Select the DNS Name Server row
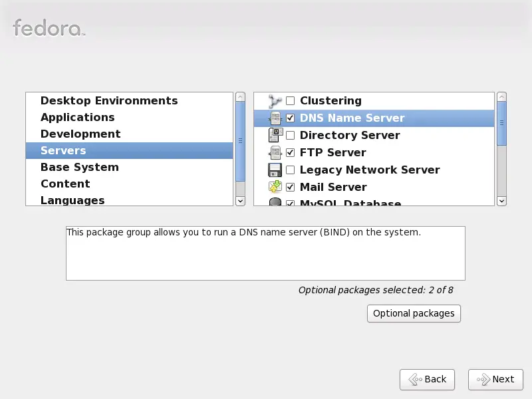This screenshot has width=532, height=399. (374, 118)
